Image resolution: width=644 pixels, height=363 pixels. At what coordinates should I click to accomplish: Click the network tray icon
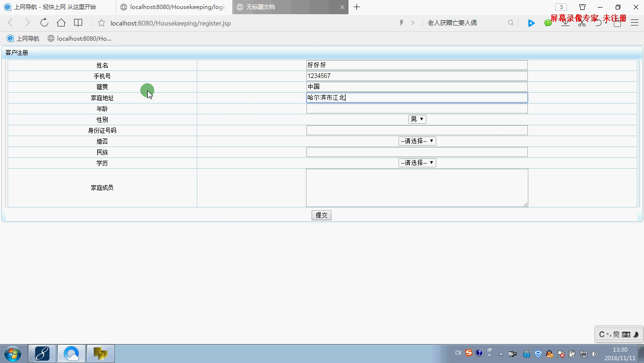[x=584, y=354]
